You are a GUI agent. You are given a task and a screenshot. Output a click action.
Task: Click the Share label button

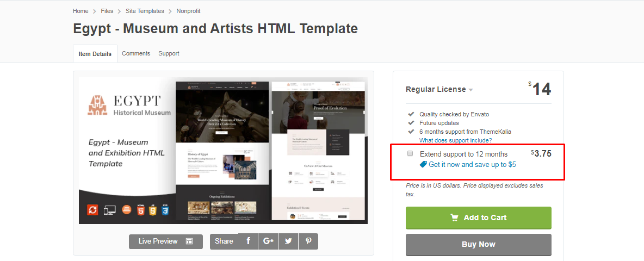tap(224, 241)
